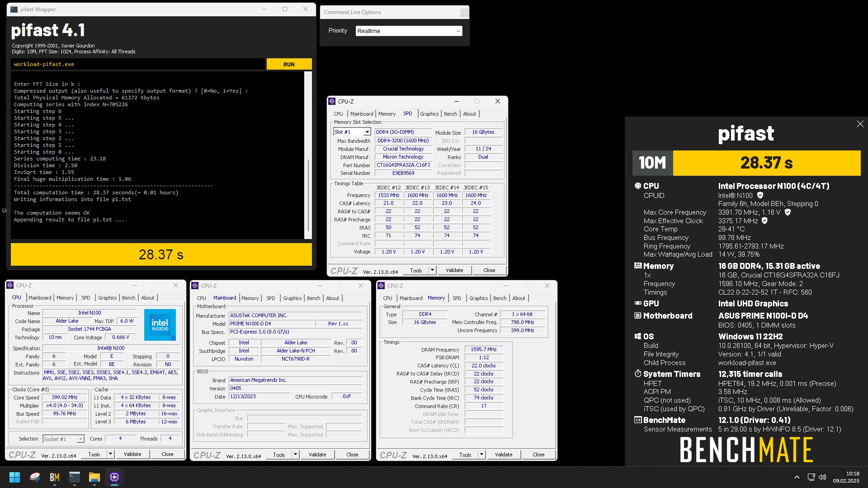Open Bench tab in CPU-Z CPU window
The image size is (868, 488).
pos(128,298)
